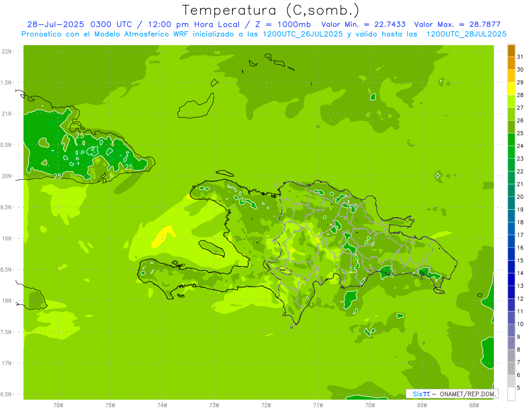This screenshot has width=532, height=411.
Task: Click Gonâve Island outline in the Haitian gulf
Action: tap(211, 248)
